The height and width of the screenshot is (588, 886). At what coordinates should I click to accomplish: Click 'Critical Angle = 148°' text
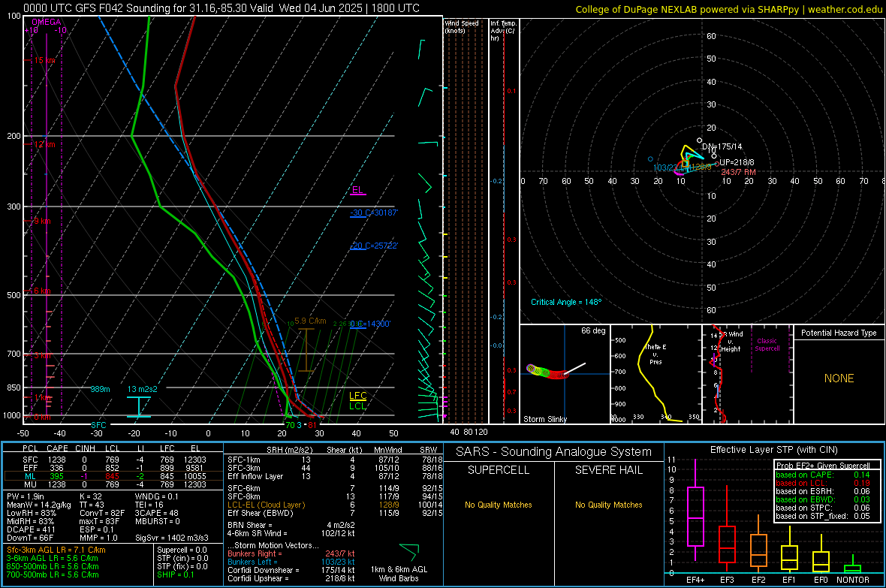[566, 302]
